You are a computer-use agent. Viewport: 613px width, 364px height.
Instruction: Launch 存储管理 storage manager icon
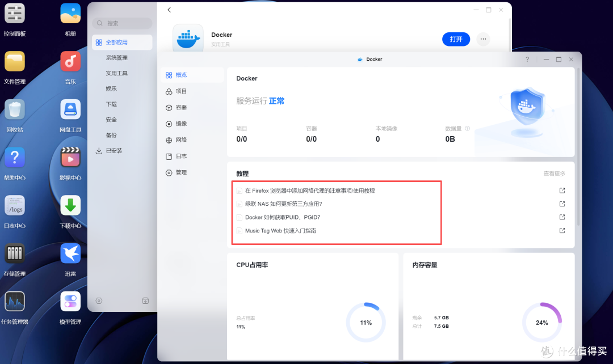tap(14, 254)
